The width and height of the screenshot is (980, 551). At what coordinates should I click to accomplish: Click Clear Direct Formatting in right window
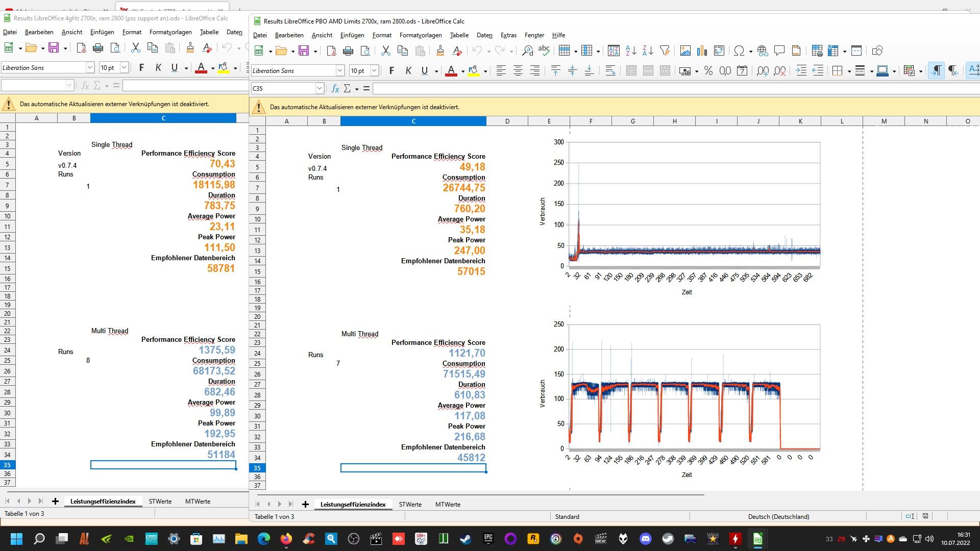[457, 51]
